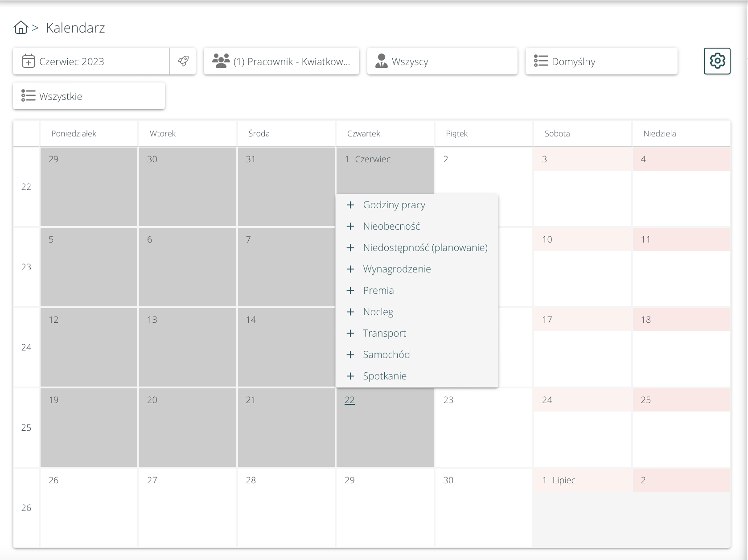Screen dimensions: 748x560
Task: Click plus icon beside Nieobecność
Action: [350, 226]
